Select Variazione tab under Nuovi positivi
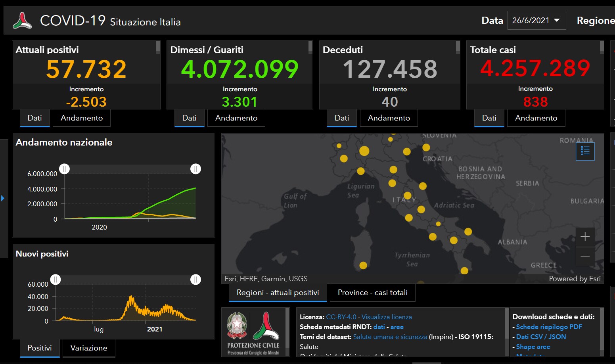615x364 pixels. coord(89,348)
